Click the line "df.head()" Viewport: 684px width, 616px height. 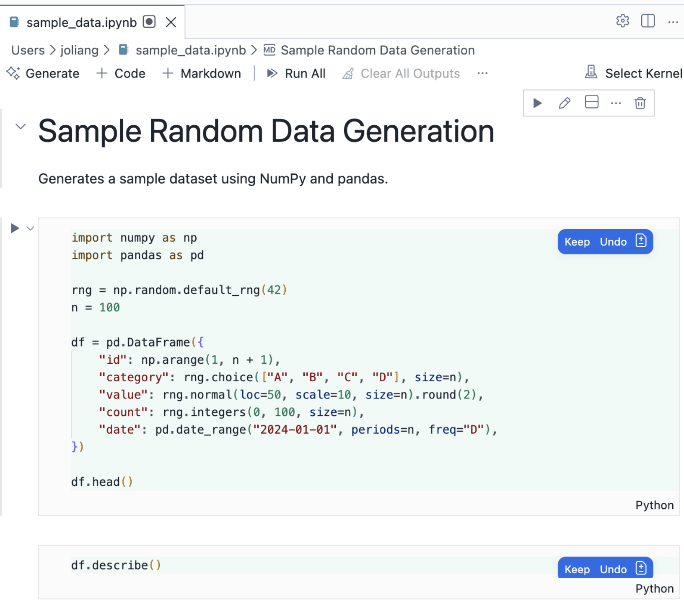102,482
